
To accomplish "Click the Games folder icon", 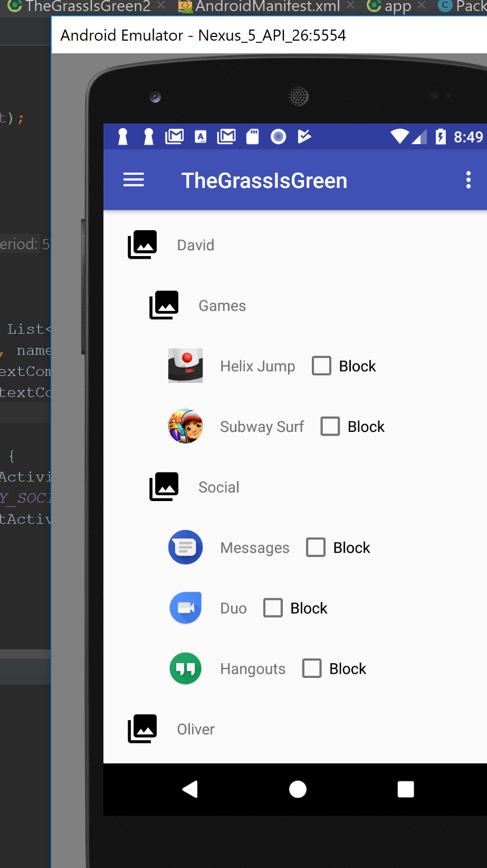I will [x=164, y=305].
